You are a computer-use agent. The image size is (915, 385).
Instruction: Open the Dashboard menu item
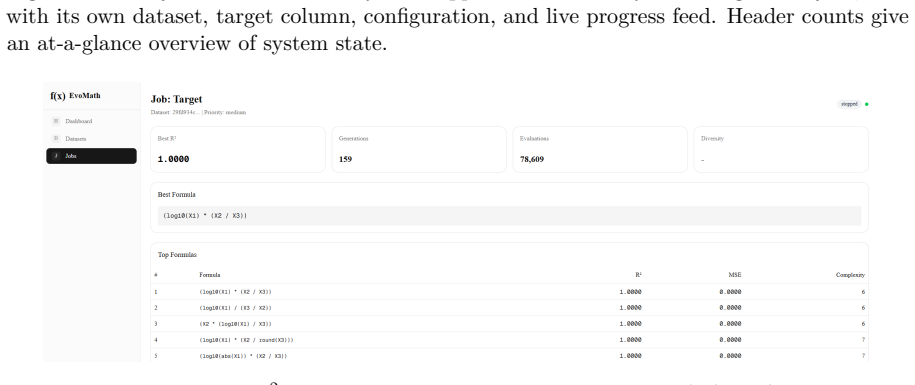[92, 121]
